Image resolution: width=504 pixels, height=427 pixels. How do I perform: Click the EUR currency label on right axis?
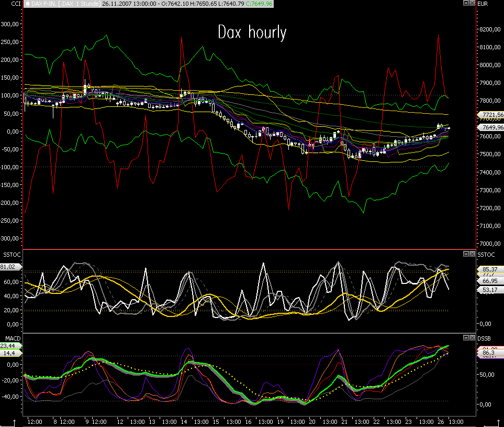[483, 4]
